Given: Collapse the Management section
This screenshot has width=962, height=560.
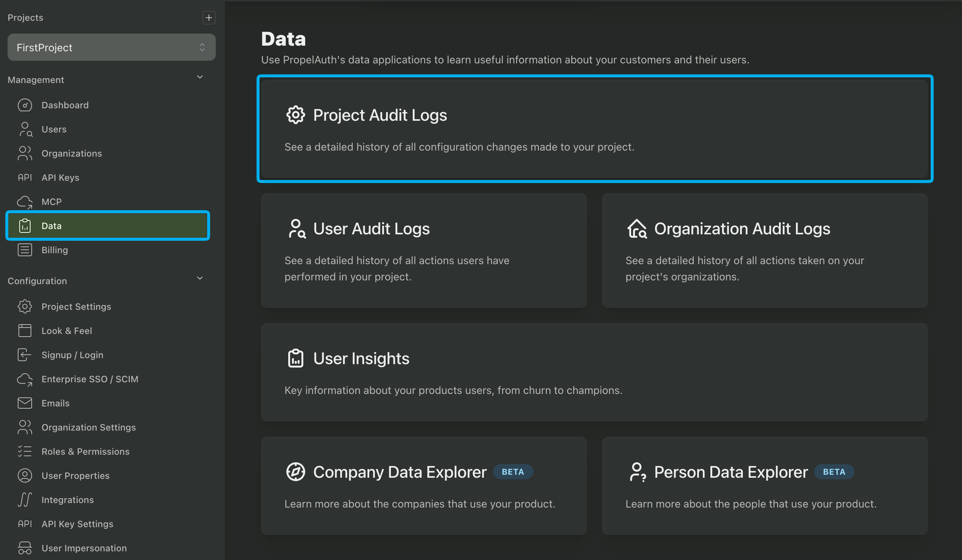Looking at the screenshot, I should coord(200,77).
